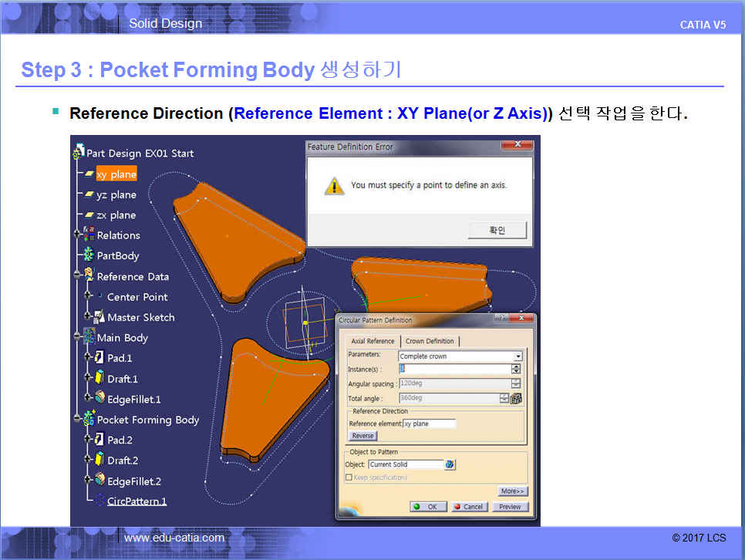Click the formula icon next to Total angle

point(517,399)
